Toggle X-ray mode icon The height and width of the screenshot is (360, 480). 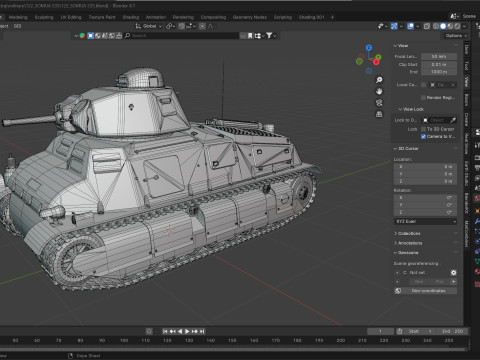[x=427, y=26]
